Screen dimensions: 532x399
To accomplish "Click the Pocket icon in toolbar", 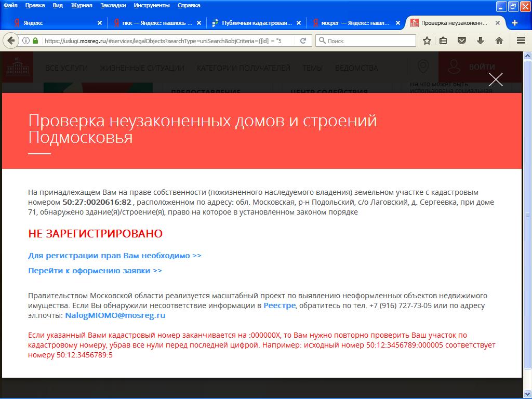I will (461, 41).
